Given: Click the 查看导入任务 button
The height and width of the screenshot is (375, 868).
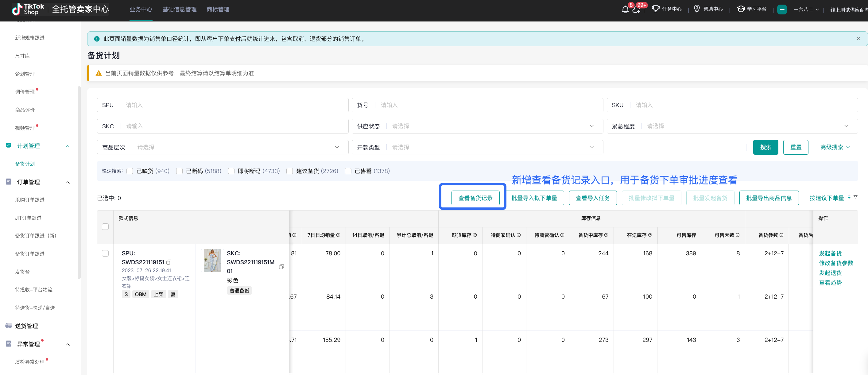Looking at the screenshot, I should tap(593, 198).
